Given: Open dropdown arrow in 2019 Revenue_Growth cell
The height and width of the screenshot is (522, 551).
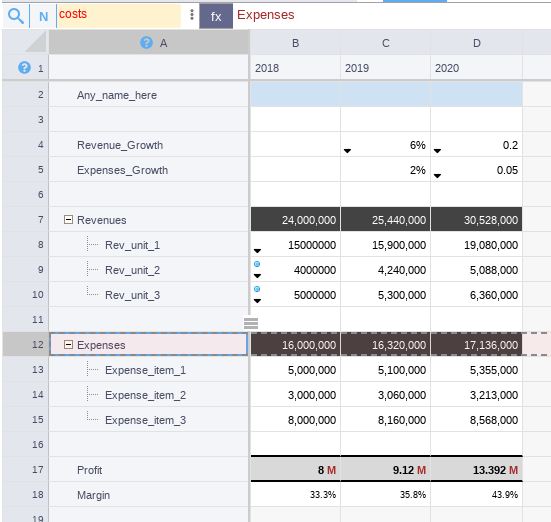Looking at the screenshot, I should 347,151.
